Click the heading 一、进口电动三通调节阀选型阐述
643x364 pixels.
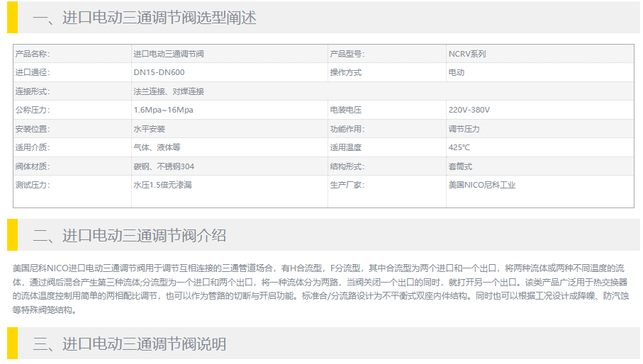(144, 18)
